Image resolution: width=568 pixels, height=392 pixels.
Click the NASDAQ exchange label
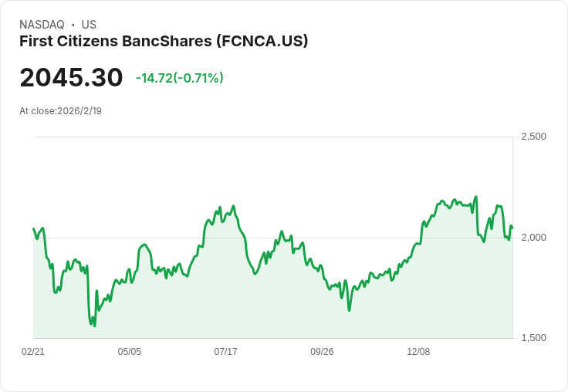tap(42, 25)
